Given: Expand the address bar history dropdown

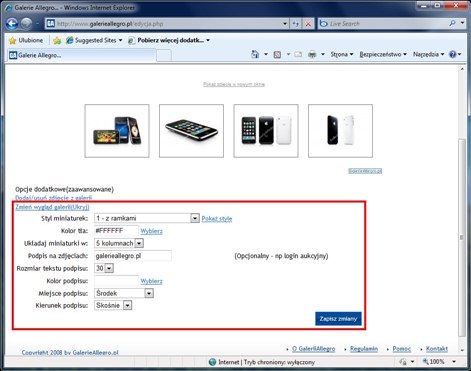Looking at the screenshot, I should (x=285, y=24).
